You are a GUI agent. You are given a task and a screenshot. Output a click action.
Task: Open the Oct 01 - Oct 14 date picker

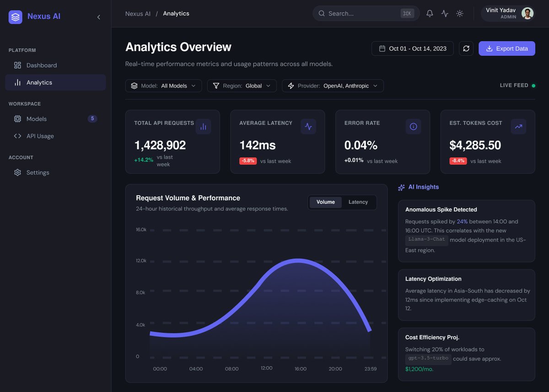pos(413,48)
